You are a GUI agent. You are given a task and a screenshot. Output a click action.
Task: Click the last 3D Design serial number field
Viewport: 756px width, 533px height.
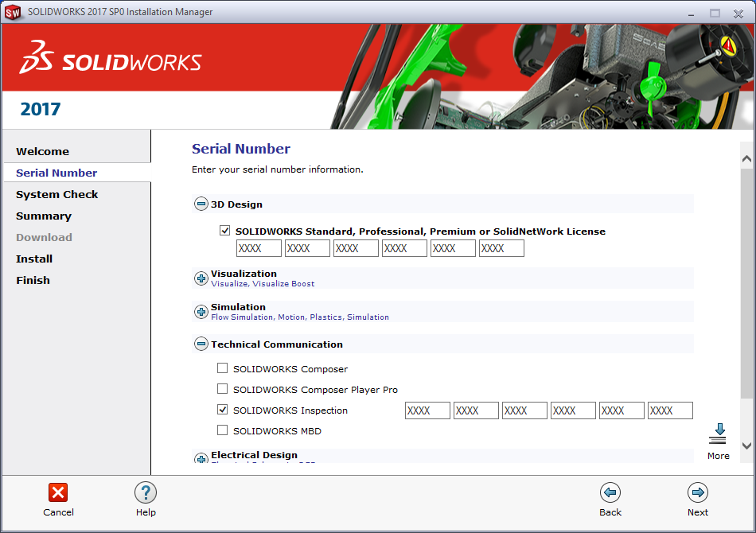tap(501, 248)
